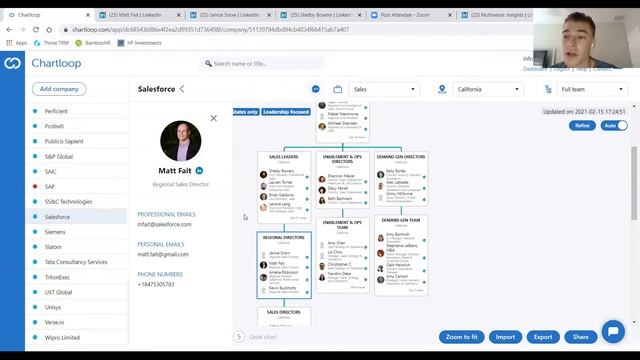The width and height of the screenshot is (640, 360).
Task: Click the org chart vertical scrollbar
Action: tap(634, 184)
